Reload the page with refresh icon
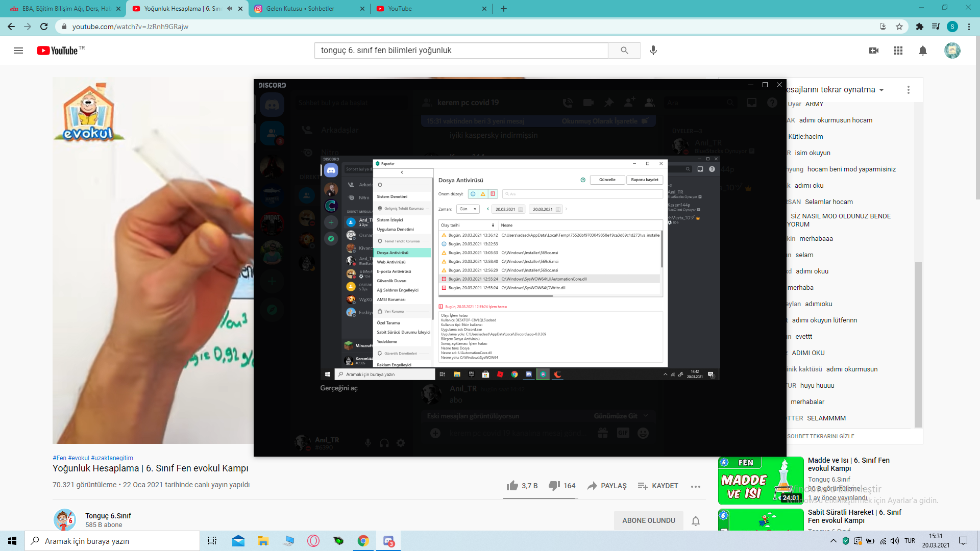 44,27
